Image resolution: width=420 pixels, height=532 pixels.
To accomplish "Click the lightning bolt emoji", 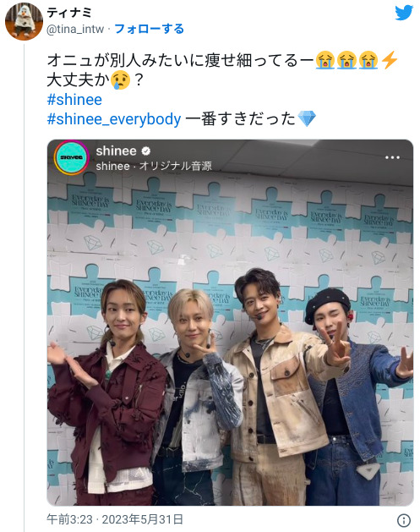I will pyautogui.click(x=389, y=60).
